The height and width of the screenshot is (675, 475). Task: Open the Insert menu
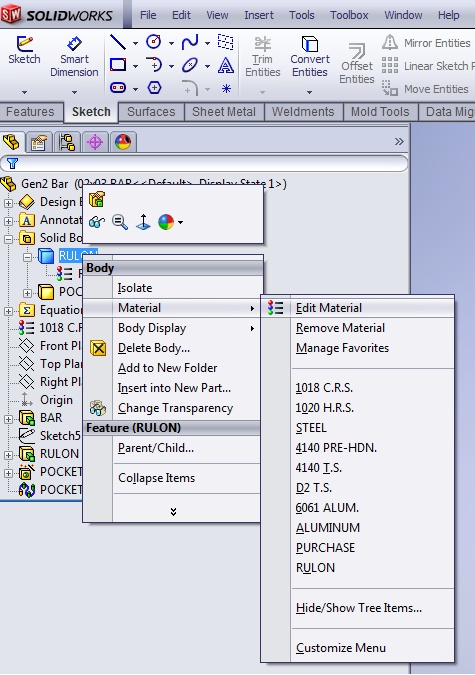pyautogui.click(x=259, y=15)
